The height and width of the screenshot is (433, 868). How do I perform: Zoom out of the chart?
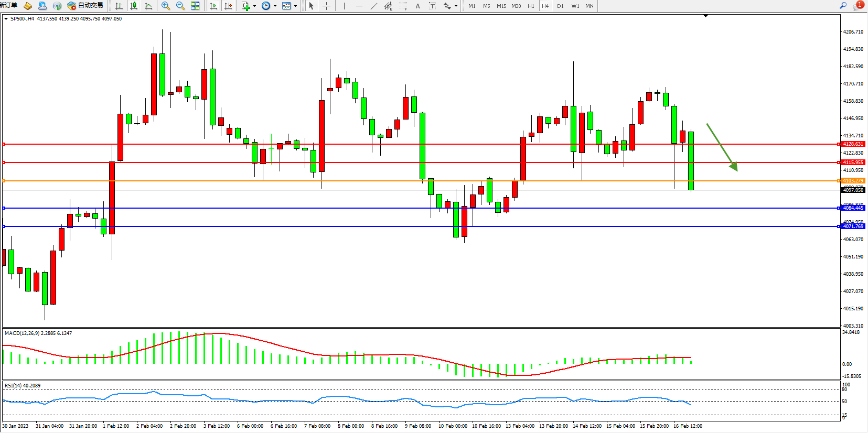click(180, 6)
